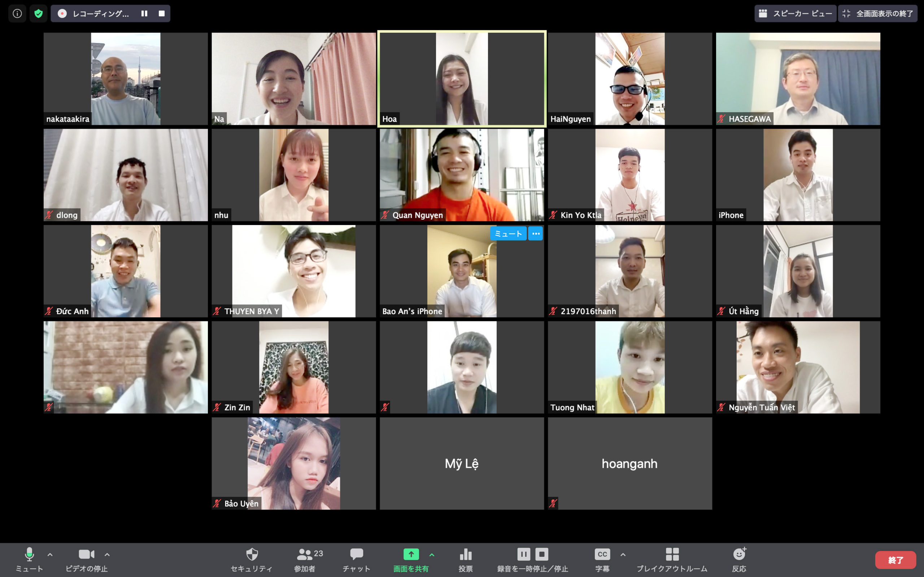Stop my video camera

[x=87, y=559]
